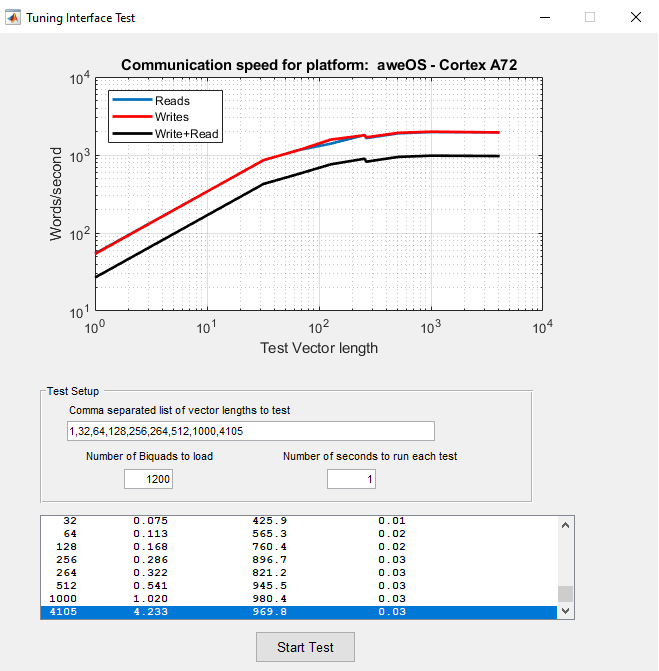Click the results list scroll-down arrow
The height and width of the screenshot is (671, 659).
tap(566, 610)
